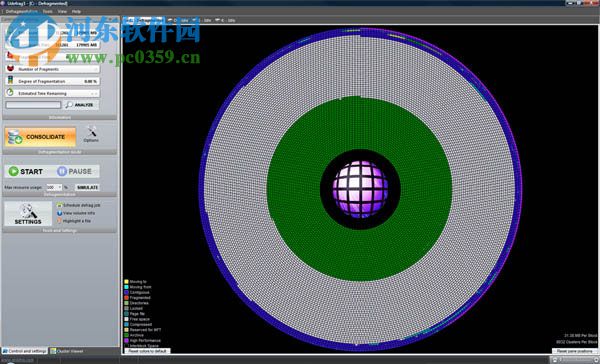600x364 pixels.
Task: Select the Number of Fragments row
Action: coord(52,69)
